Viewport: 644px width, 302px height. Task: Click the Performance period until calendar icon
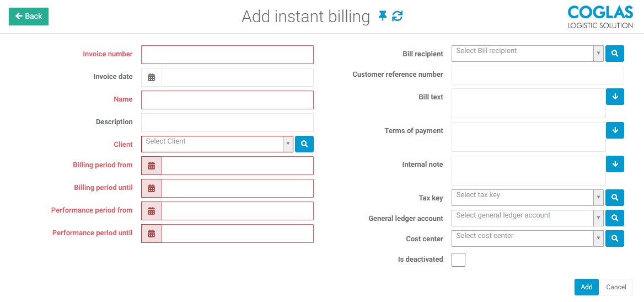click(x=152, y=234)
